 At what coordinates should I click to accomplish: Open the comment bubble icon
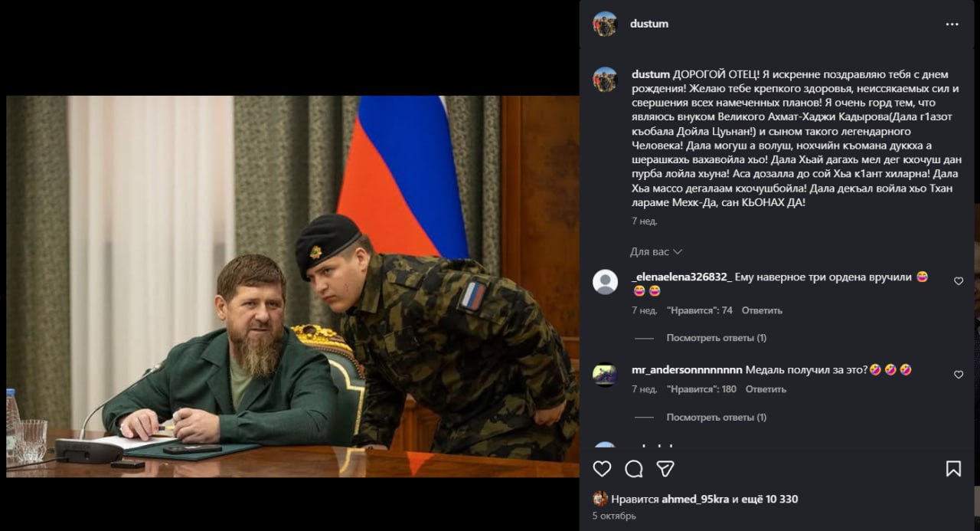[634, 468]
